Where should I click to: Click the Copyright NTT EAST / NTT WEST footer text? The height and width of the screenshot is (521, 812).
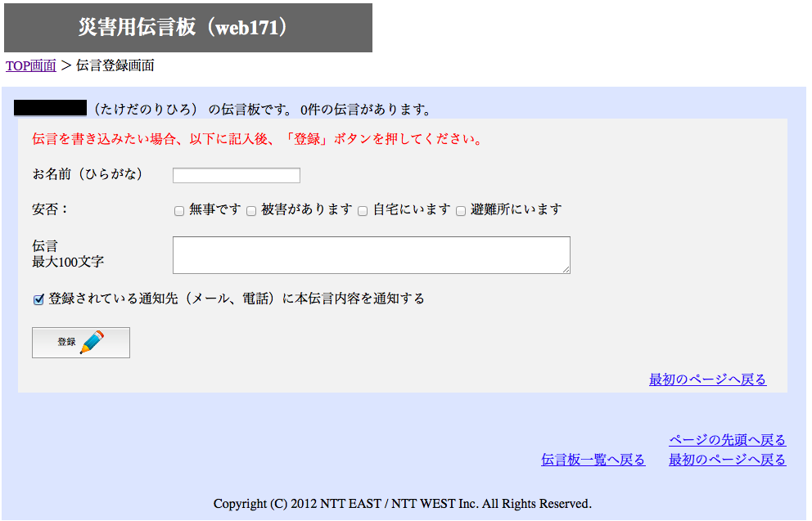click(x=403, y=503)
